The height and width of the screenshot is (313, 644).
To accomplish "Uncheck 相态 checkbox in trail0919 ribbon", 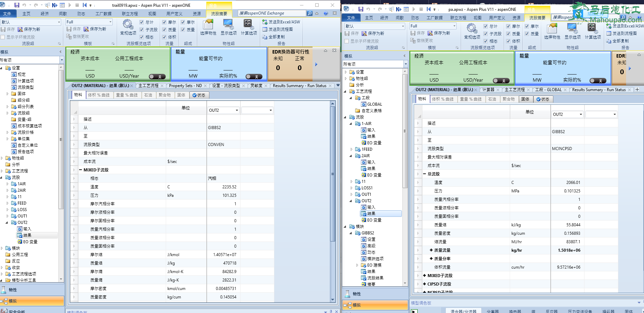I will coord(142,37).
